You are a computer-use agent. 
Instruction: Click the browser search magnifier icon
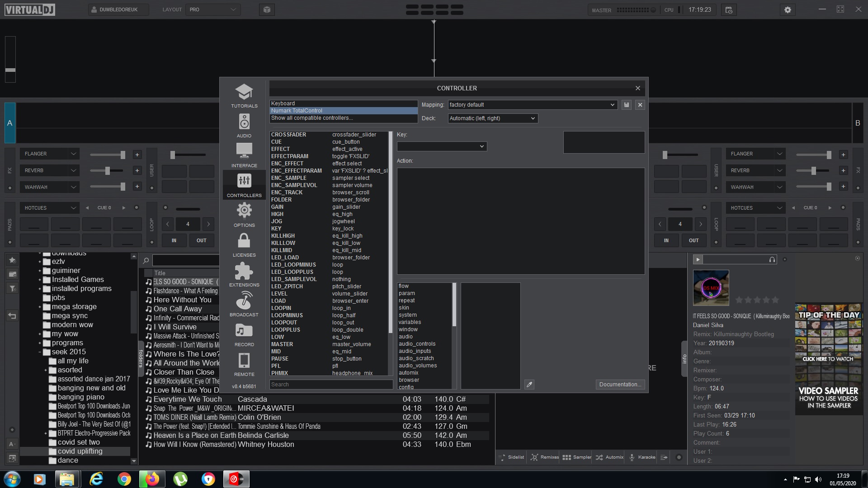coord(146,260)
